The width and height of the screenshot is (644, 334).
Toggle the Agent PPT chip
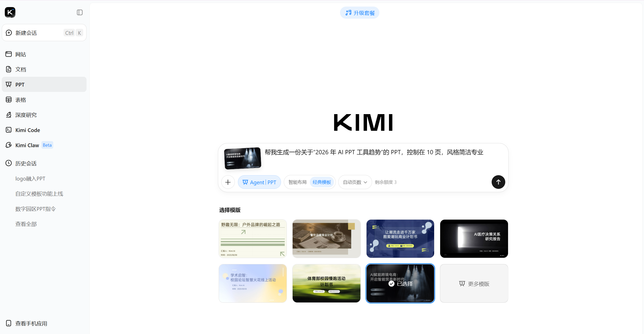pyautogui.click(x=259, y=182)
